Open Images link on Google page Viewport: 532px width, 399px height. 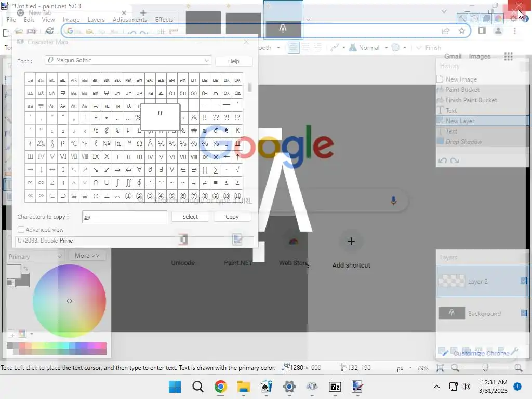pos(480,56)
